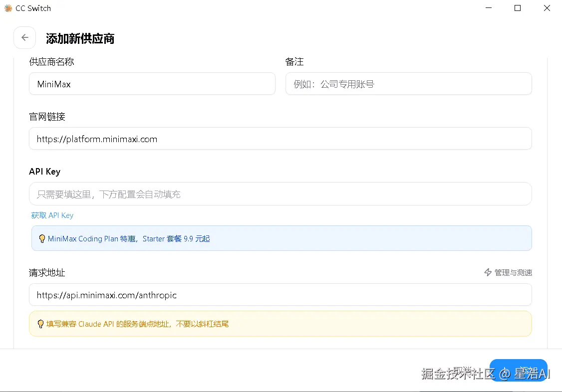The image size is (562, 392).
Task: Close the CC Switch window
Action: click(547, 8)
